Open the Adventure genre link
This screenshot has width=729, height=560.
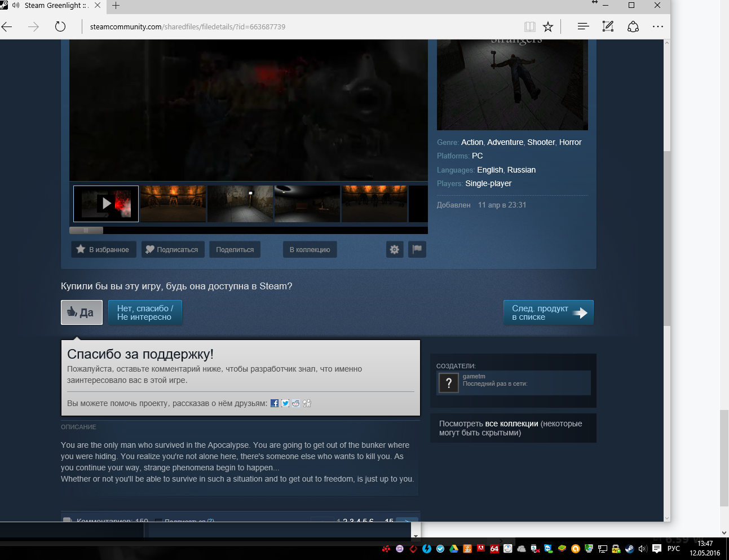click(x=505, y=142)
